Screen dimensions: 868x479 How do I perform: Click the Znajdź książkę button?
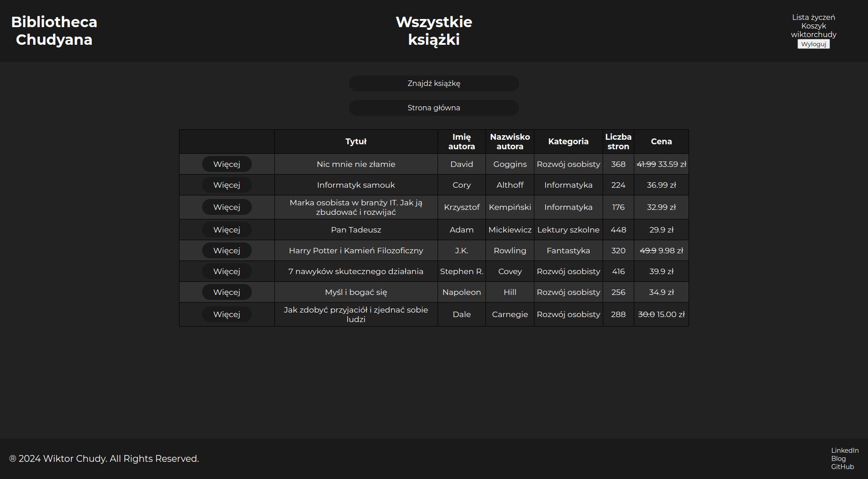click(x=434, y=83)
